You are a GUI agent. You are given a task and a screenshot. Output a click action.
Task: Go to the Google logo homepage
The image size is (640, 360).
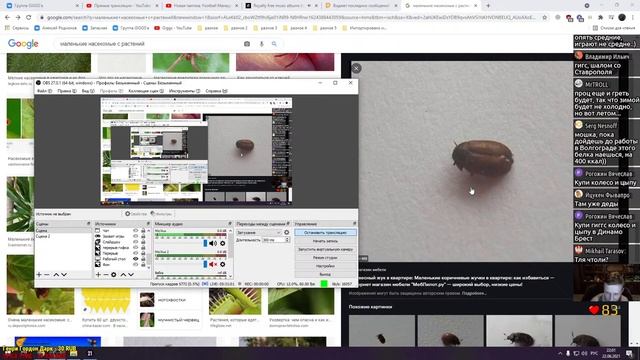[23, 44]
